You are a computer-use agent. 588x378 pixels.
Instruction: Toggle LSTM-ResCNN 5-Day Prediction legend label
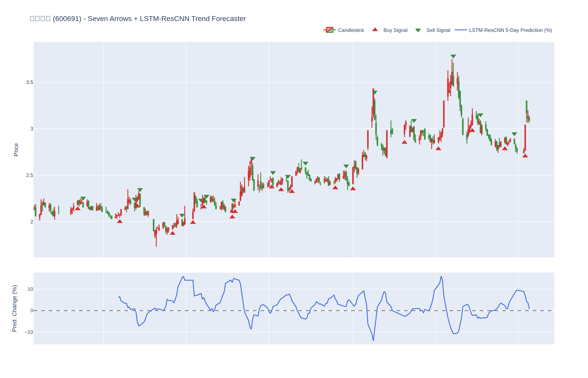510,30
